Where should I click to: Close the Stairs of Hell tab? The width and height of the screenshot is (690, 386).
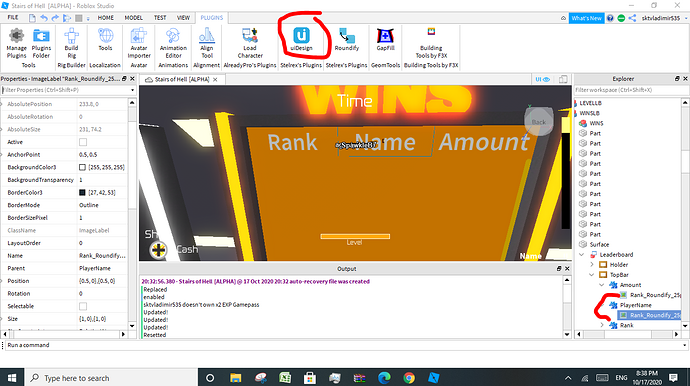tap(215, 80)
